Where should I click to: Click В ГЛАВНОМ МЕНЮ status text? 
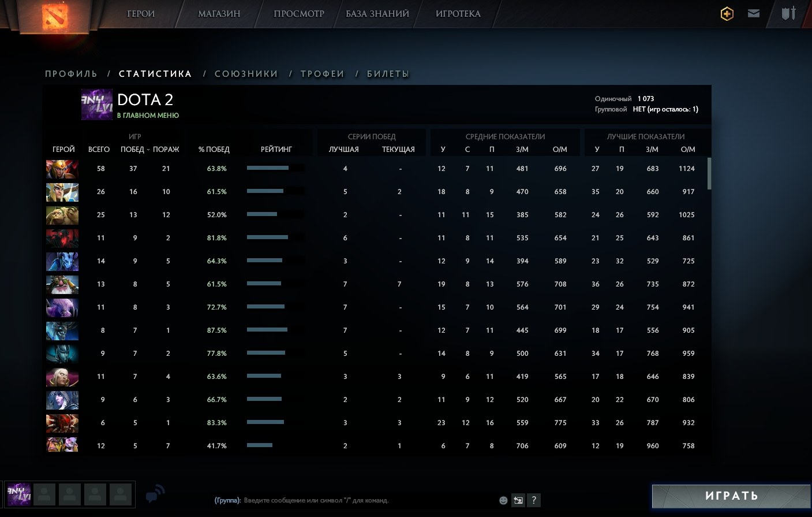148,116
